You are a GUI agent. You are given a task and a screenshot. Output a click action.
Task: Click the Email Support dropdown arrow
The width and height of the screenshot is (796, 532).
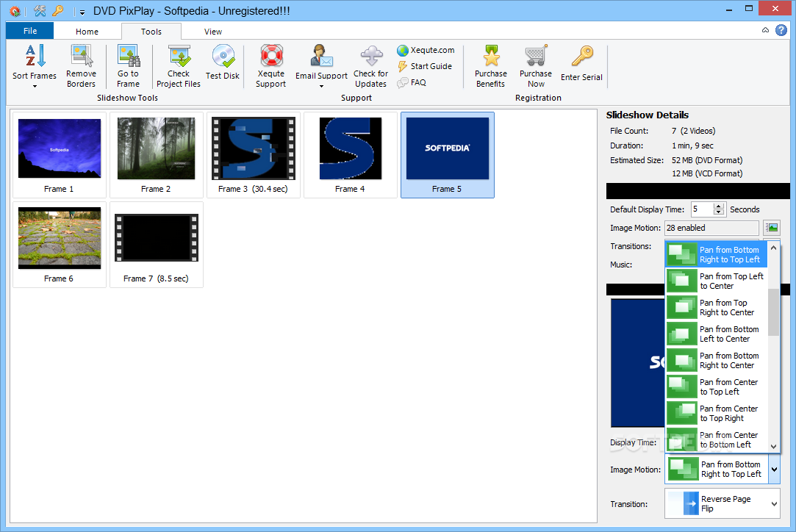point(321,86)
